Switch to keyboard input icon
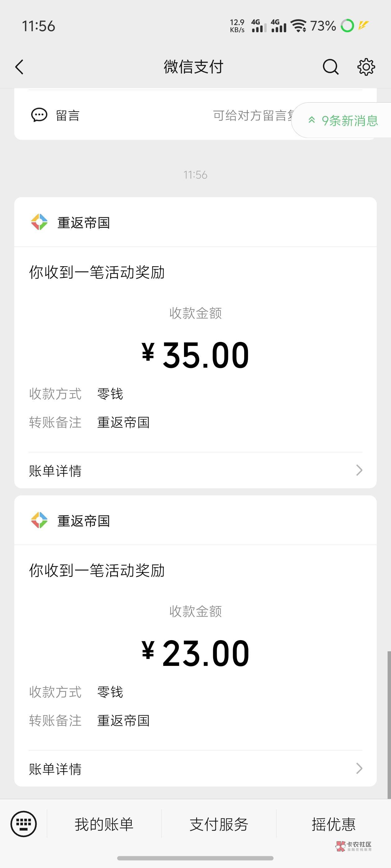Screen dimensions: 391x868 [x=24, y=824]
